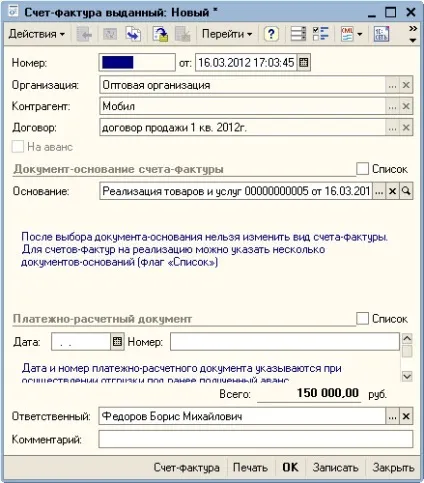This screenshot has width=424, height=483.
Task: Toggle the На аванс checkbox
Action: coord(18,147)
